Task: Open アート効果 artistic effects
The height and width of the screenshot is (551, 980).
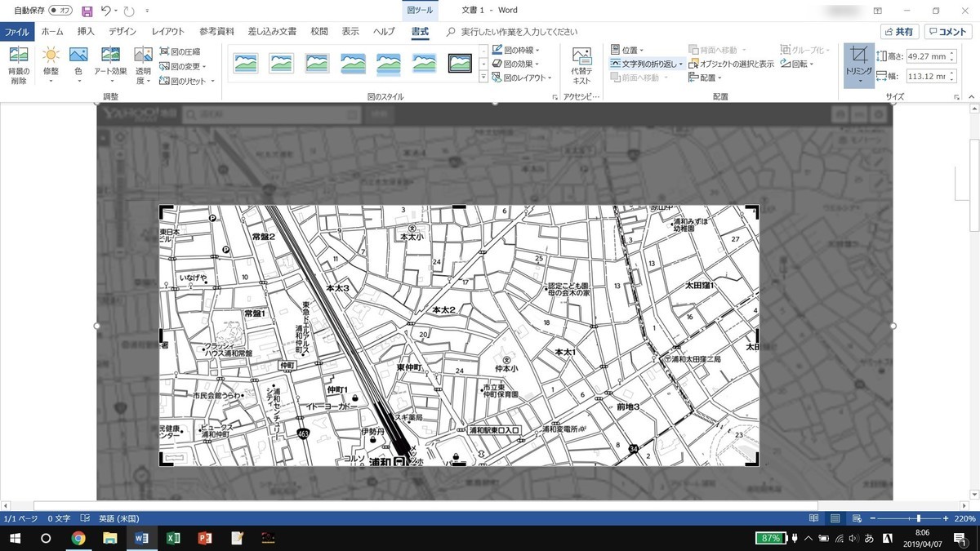Action: click(110, 66)
